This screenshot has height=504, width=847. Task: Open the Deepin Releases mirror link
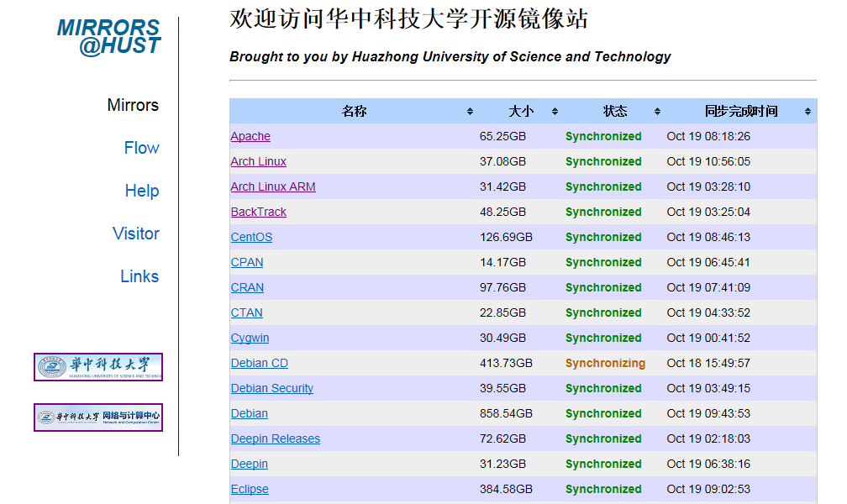tap(276, 438)
